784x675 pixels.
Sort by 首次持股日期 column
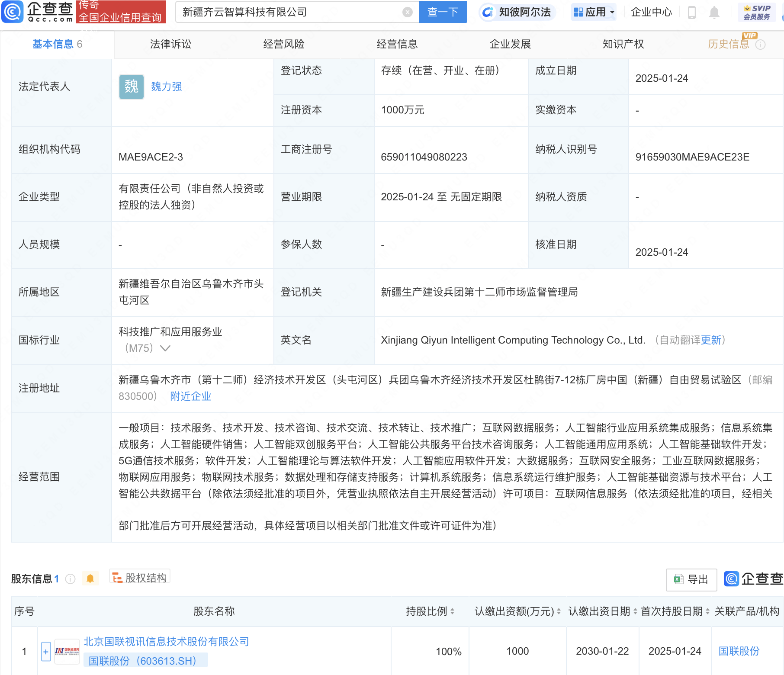[707, 611]
